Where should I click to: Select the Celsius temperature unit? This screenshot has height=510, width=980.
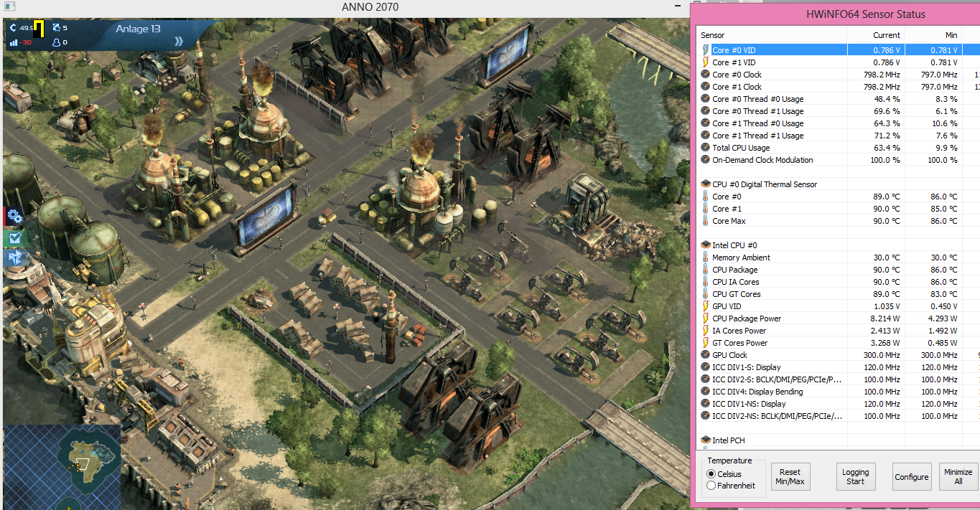point(711,474)
